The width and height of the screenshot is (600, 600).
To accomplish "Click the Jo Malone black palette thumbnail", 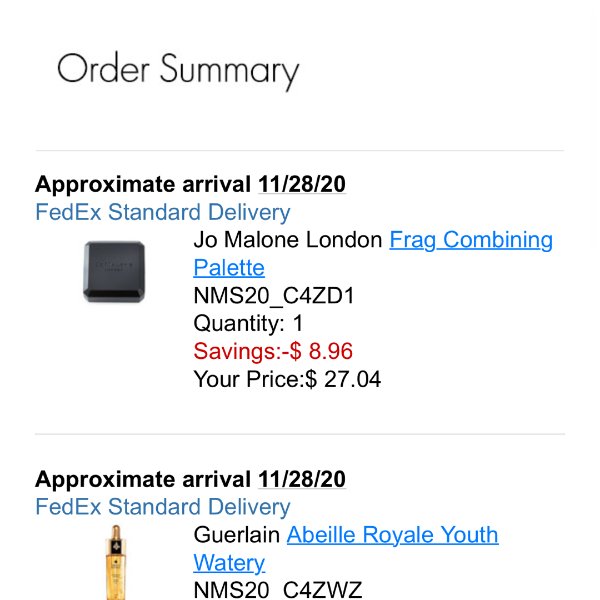I will [x=114, y=272].
